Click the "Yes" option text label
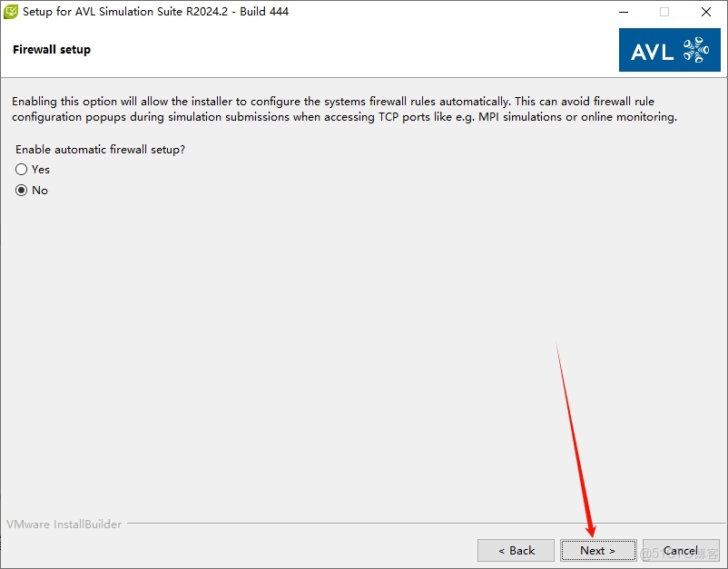 coord(41,170)
